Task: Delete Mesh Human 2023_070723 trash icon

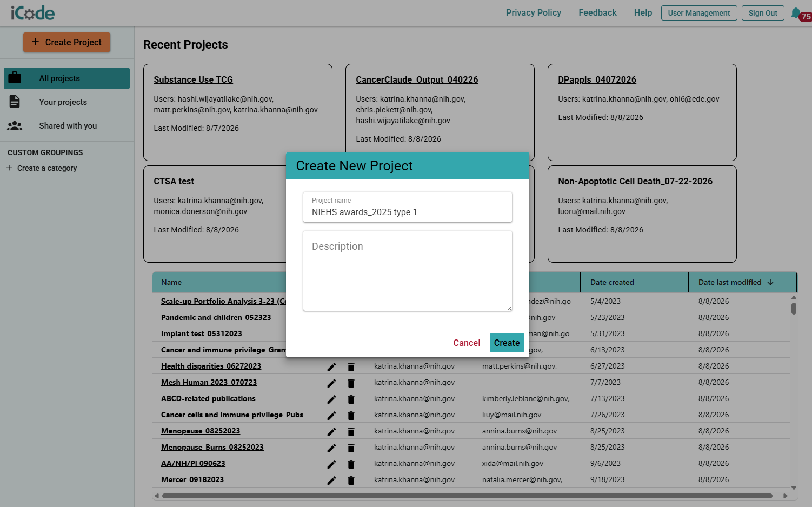Action: pyautogui.click(x=351, y=383)
